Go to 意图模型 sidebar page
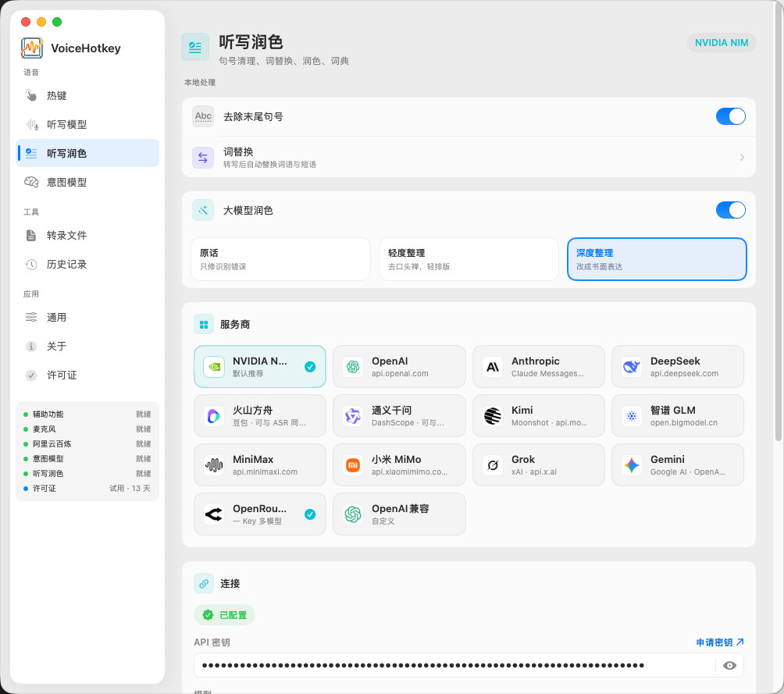The width and height of the screenshot is (784, 694). 87,182
